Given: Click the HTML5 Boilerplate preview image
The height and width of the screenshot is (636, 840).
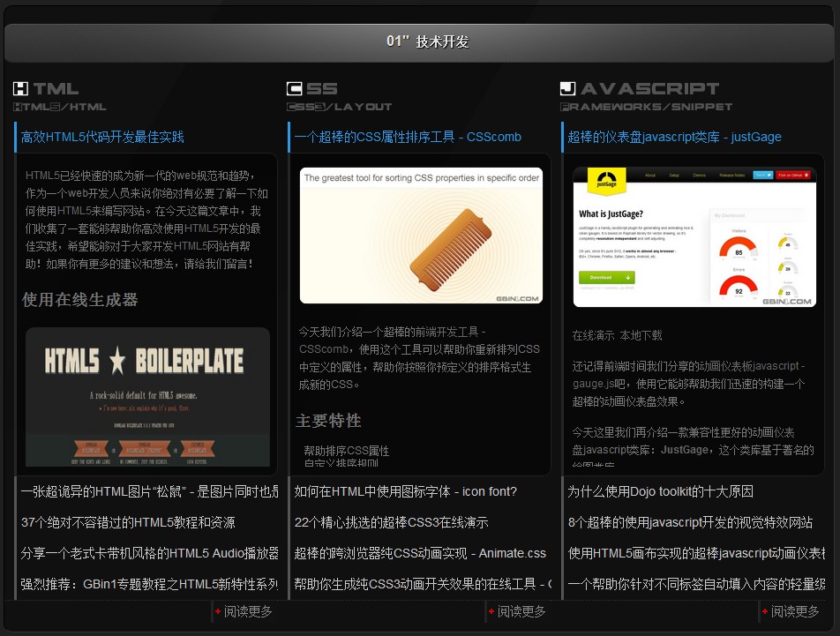Looking at the screenshot, I should (148, 397).
